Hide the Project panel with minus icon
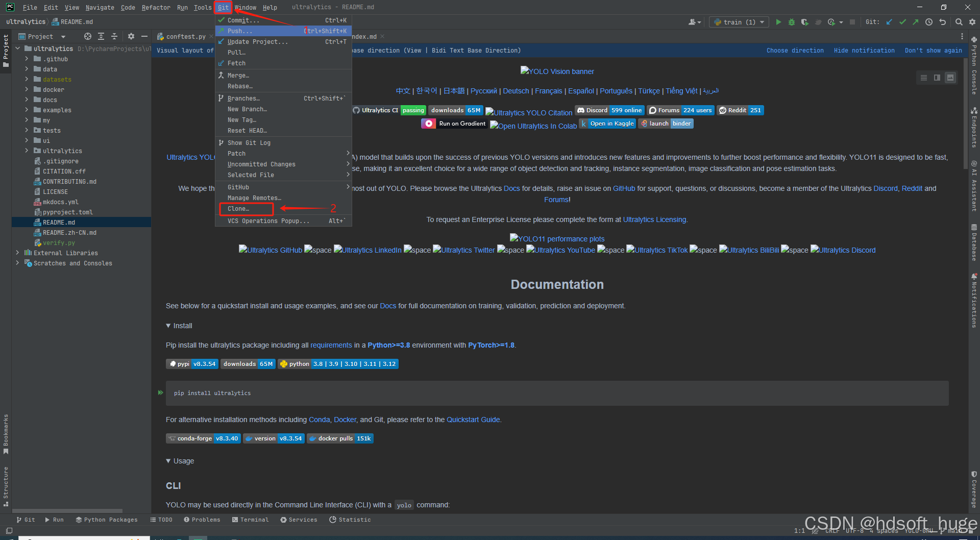 (144, 36)
